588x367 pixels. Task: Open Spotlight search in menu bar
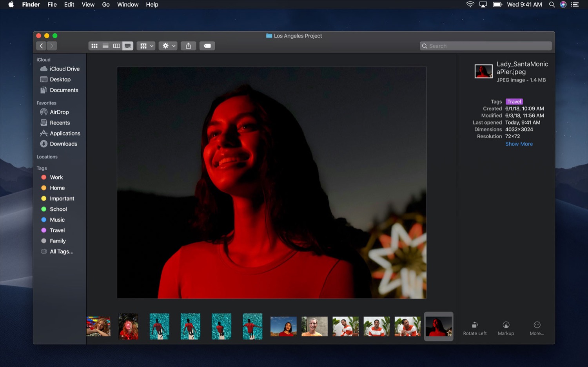tap(552, 5)
